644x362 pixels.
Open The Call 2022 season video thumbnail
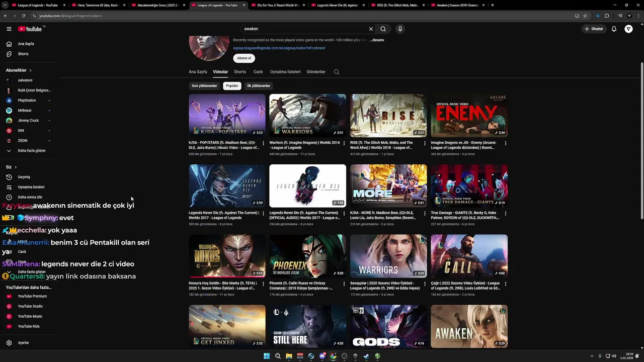coord(469,256)
